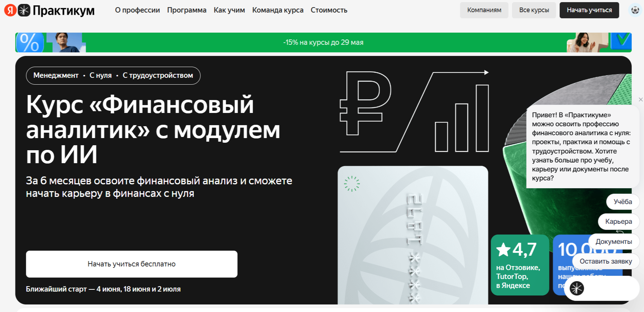Image resolution: width=644 pixels, height=312 pixels.
Task: Go to the Программа section
Action: click(187, 10)
